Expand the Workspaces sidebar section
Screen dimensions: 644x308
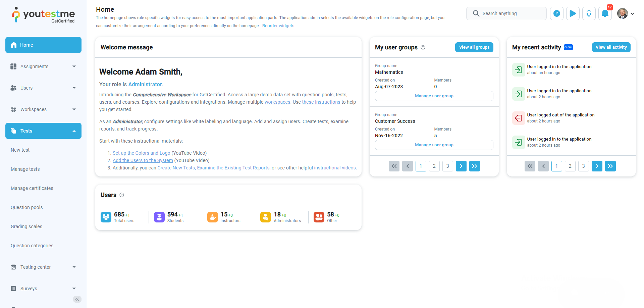pos(43,109)
